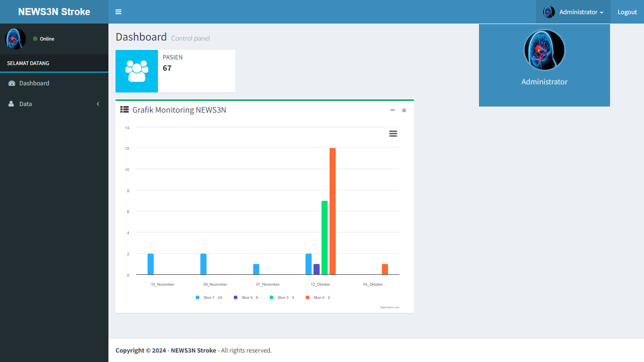
Task: Open Dashboard from the sidebar menu
Action: click(x=34, y=83)
